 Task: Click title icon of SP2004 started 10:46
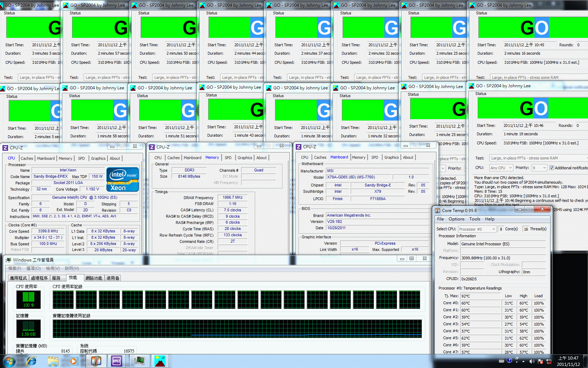coord(471,86)
